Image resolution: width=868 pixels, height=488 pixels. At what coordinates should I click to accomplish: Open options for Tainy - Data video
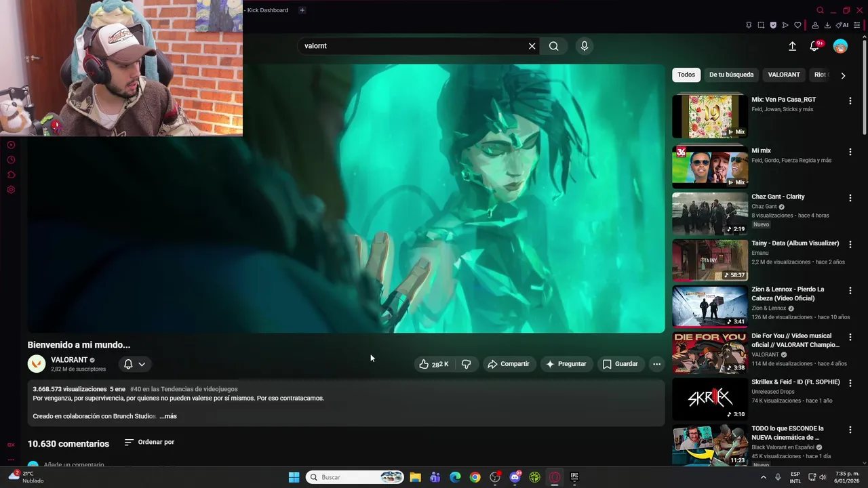point(850,244)
